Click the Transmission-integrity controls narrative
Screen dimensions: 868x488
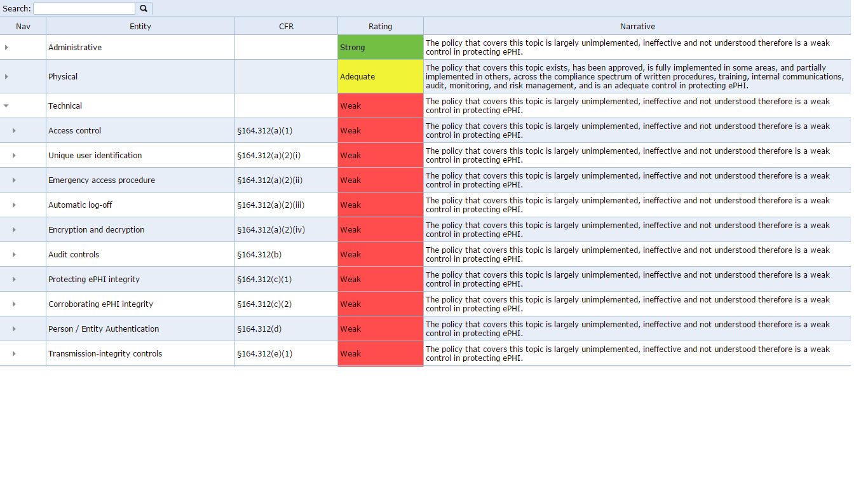click(x=628, y=354)
